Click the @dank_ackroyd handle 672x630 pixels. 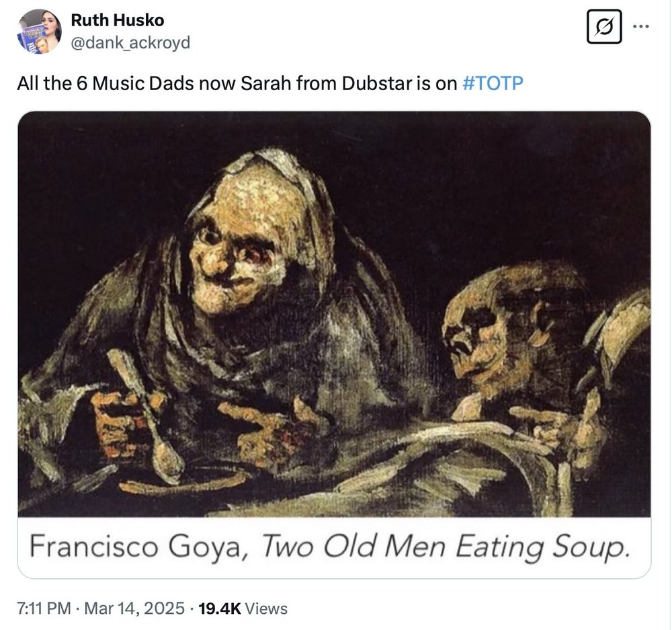130,42
